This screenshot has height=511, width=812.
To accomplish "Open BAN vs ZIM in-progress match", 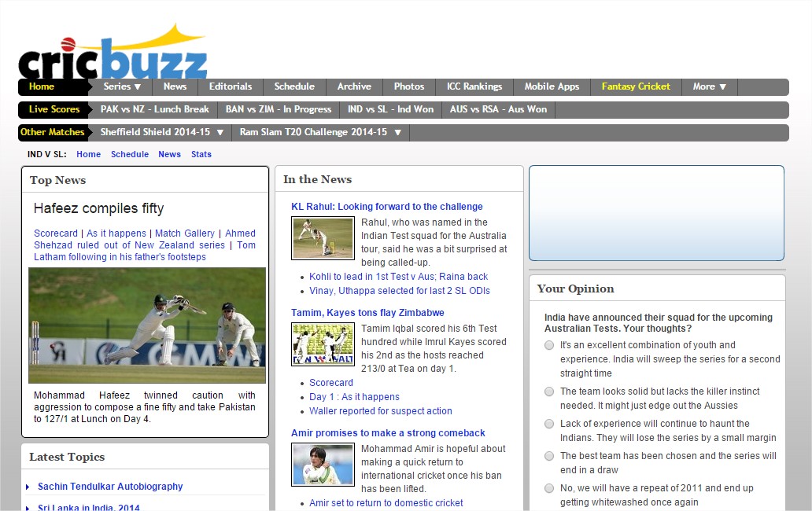I will 279,109.
